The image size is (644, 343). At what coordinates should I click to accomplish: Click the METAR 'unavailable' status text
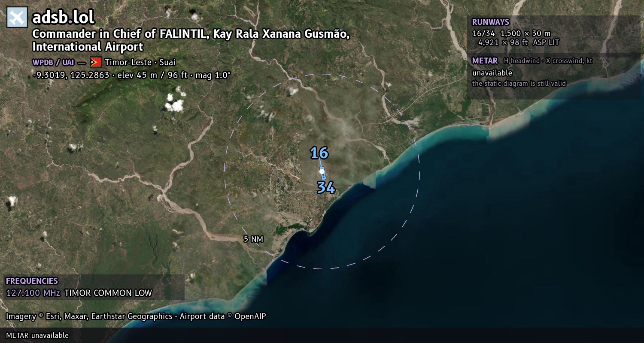[x=492, y=73]
